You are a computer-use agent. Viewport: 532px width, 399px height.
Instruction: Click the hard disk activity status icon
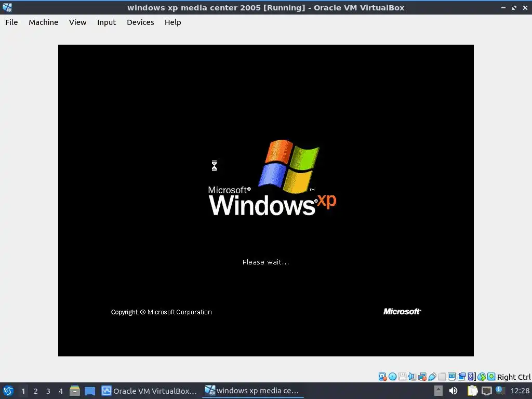[382, 377]
